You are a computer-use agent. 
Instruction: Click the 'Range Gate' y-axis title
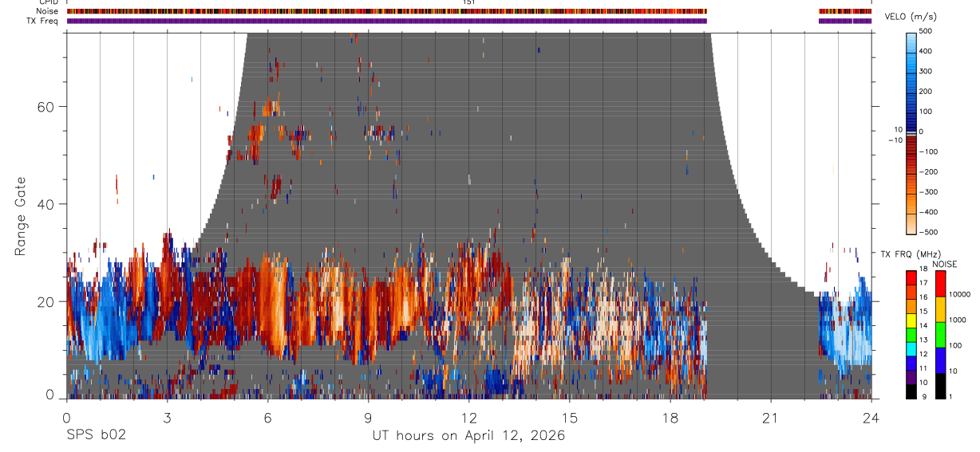pos(22,216)
